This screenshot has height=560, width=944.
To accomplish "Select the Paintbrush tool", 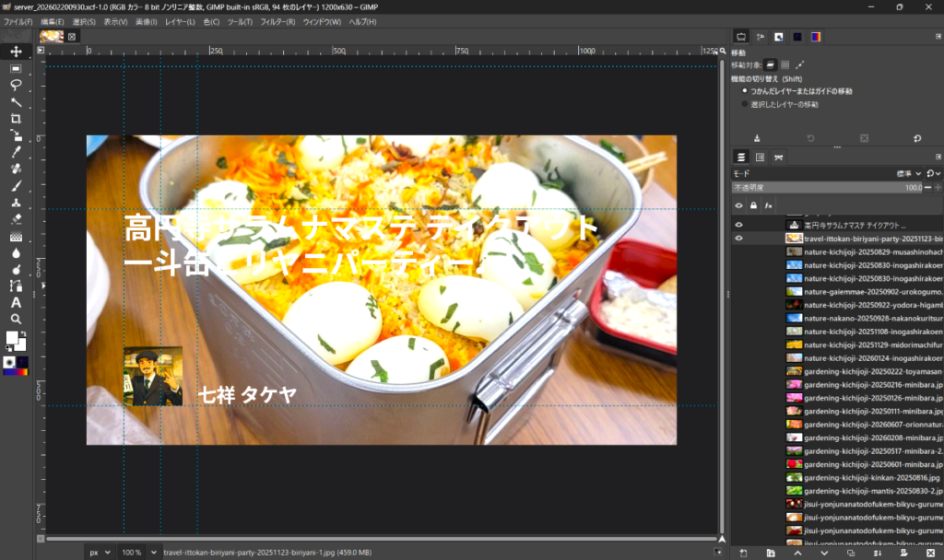I will [16, 185].
